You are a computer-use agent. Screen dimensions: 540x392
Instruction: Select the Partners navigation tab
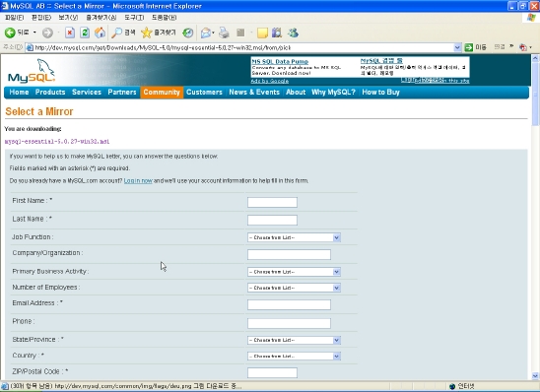122,93
